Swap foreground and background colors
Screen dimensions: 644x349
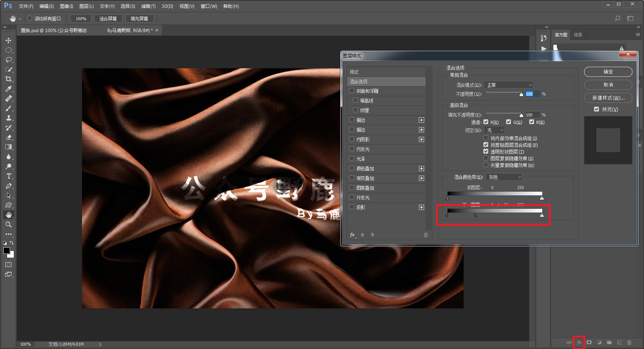pyautogui.click(x=12, y=243)
